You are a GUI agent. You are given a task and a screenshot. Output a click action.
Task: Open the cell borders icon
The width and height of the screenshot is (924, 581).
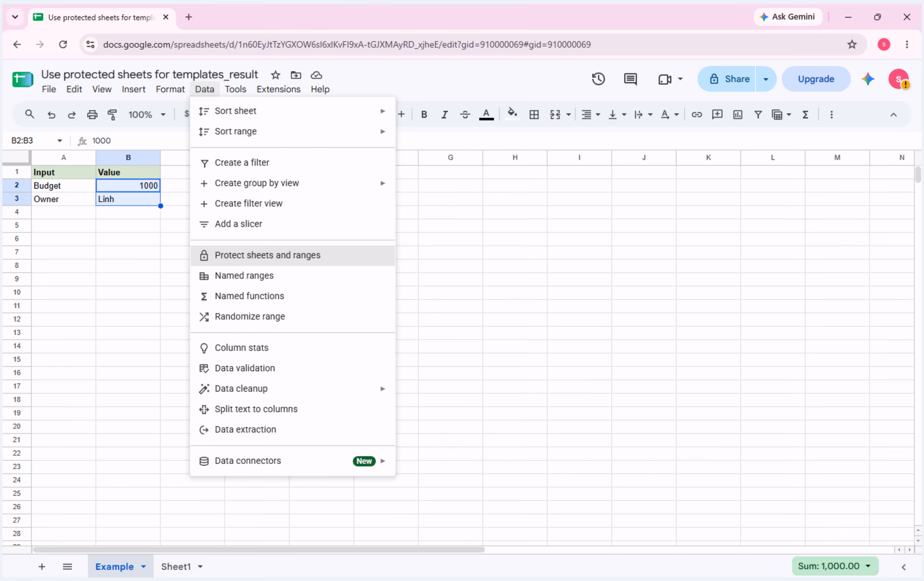534,114
